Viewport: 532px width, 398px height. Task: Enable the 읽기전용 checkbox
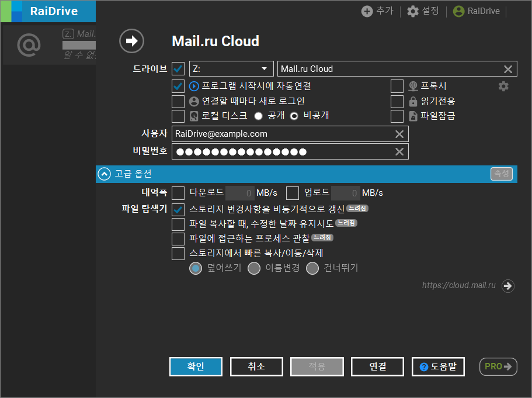[x=397, y=101]
